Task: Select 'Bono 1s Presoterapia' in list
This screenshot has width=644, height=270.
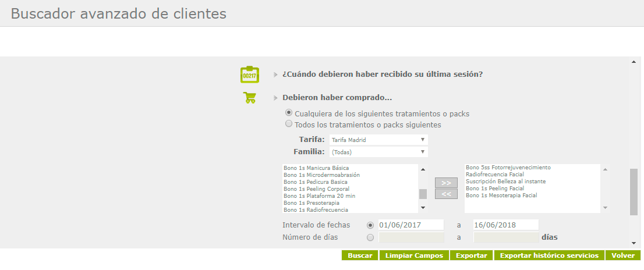Action: [312, 202]
